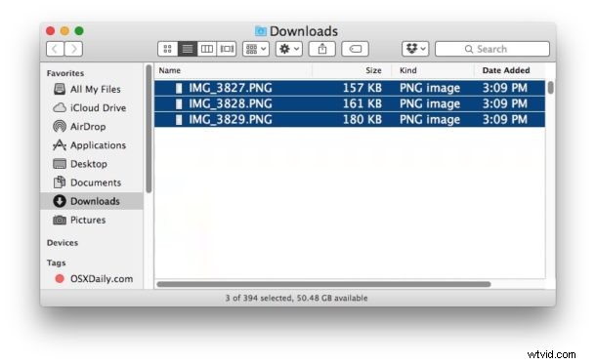Click the 180 KB size value
The height and width of the screenshot is (364, 596).
click(362, 120)
